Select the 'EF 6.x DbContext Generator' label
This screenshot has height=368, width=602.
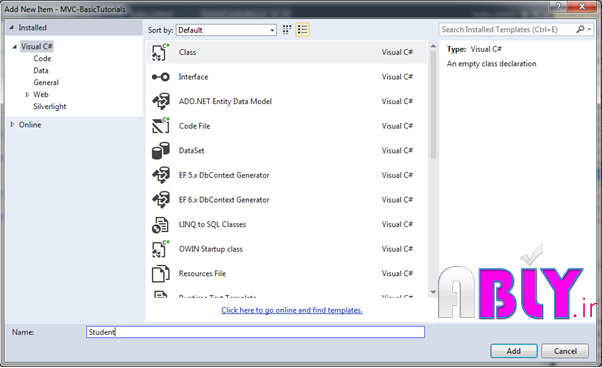[x=224, y=200]
